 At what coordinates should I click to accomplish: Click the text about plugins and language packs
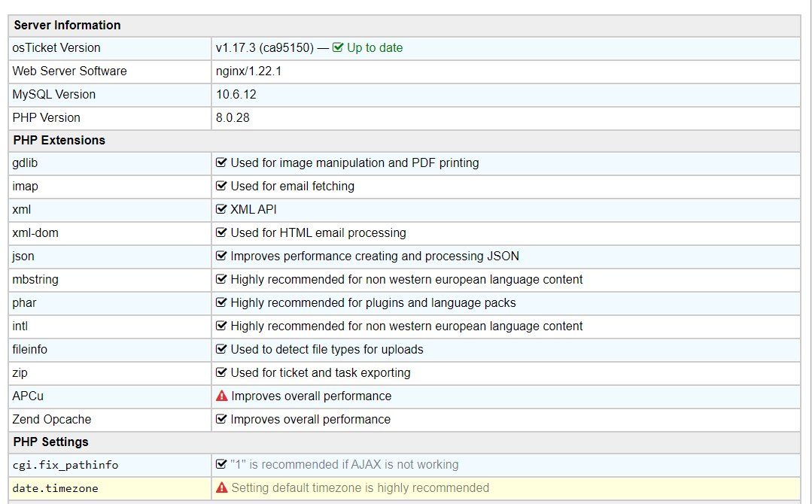pyautogui.click(x=373, y=302)
